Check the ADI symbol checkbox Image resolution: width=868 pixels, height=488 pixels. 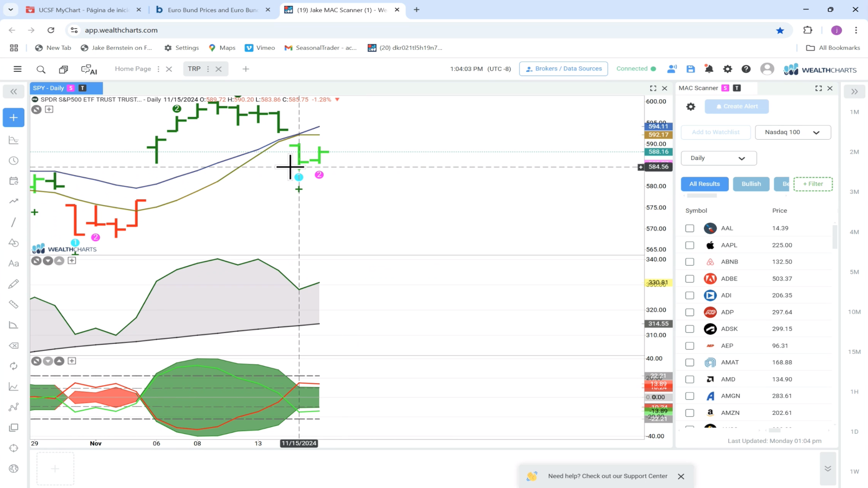click(x=689, y=296)
